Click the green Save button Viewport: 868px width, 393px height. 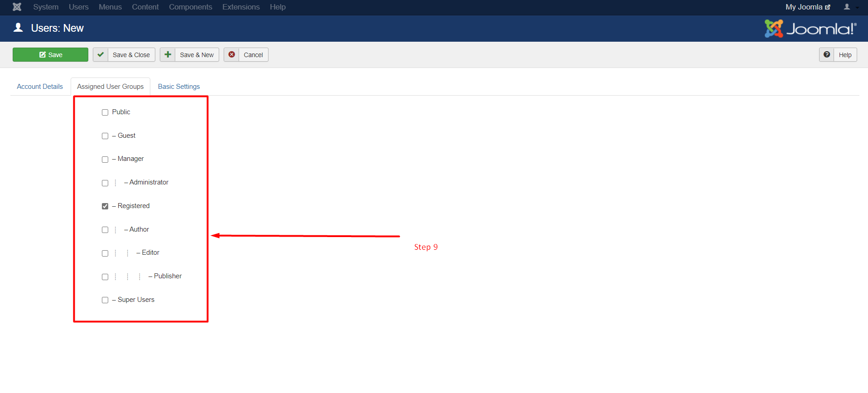click(50, 54)
